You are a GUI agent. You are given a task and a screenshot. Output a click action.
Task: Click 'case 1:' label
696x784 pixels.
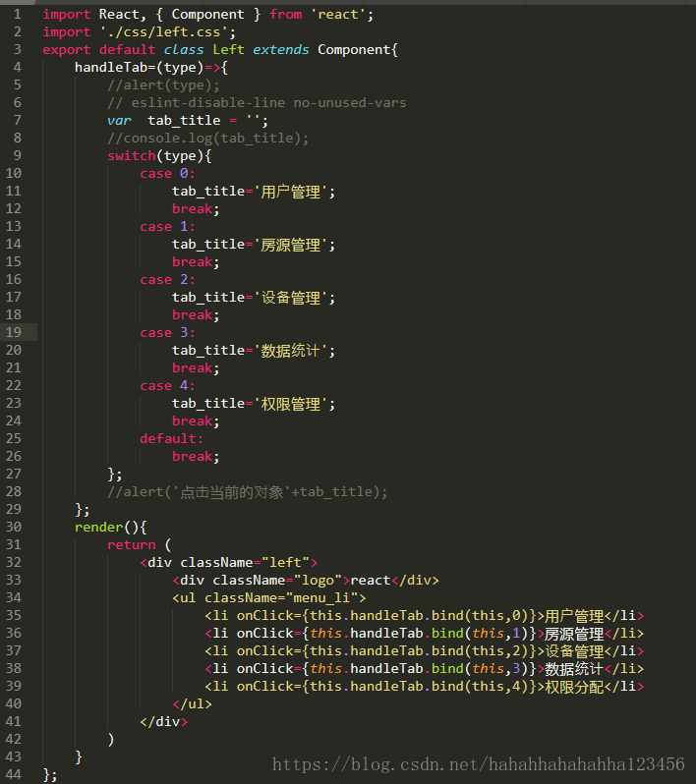pos(167,227)
